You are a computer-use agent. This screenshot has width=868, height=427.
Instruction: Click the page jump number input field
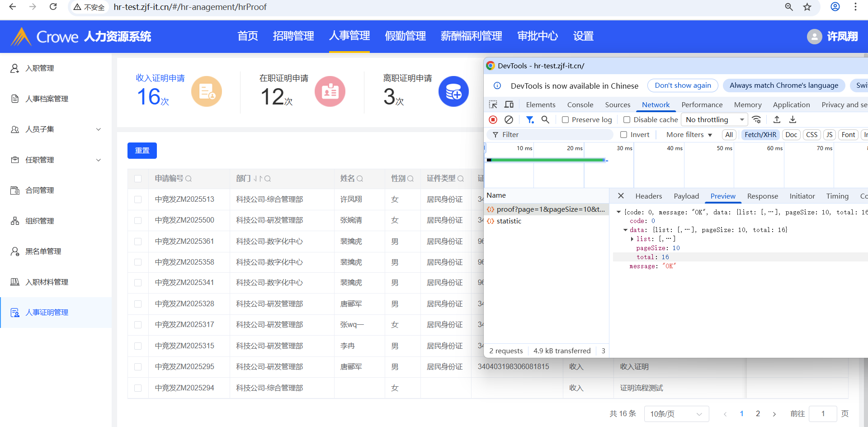pyautogui.click(x=823, y=414)
